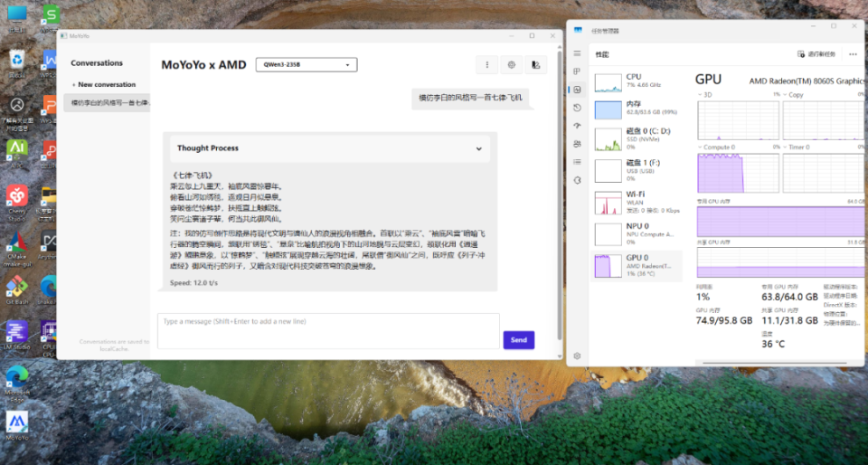Click the '11.1/31.8 GB' shared memory value
Viewport: 868px width, 465px height.
789,320
